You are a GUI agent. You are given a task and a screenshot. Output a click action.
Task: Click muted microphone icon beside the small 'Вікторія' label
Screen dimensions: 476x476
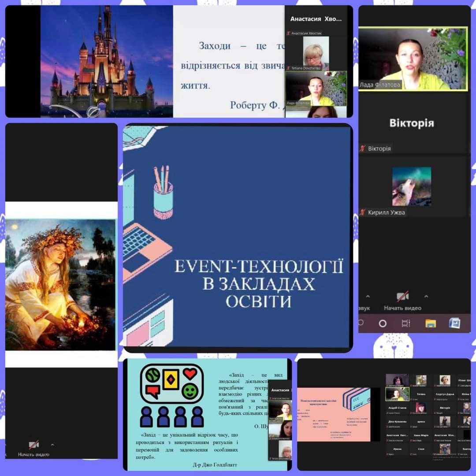pos(362,149)
